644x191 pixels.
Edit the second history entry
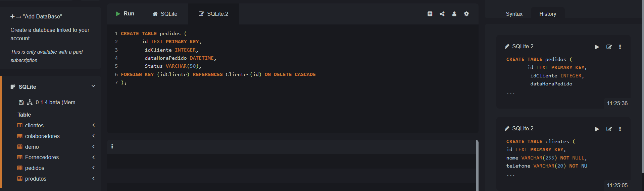click(x=609, y=129)
